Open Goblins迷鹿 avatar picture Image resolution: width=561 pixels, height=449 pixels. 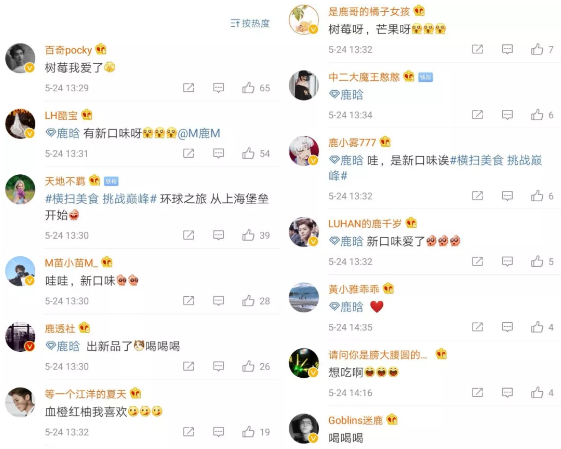pyautogui.click(x=304, y=429)
